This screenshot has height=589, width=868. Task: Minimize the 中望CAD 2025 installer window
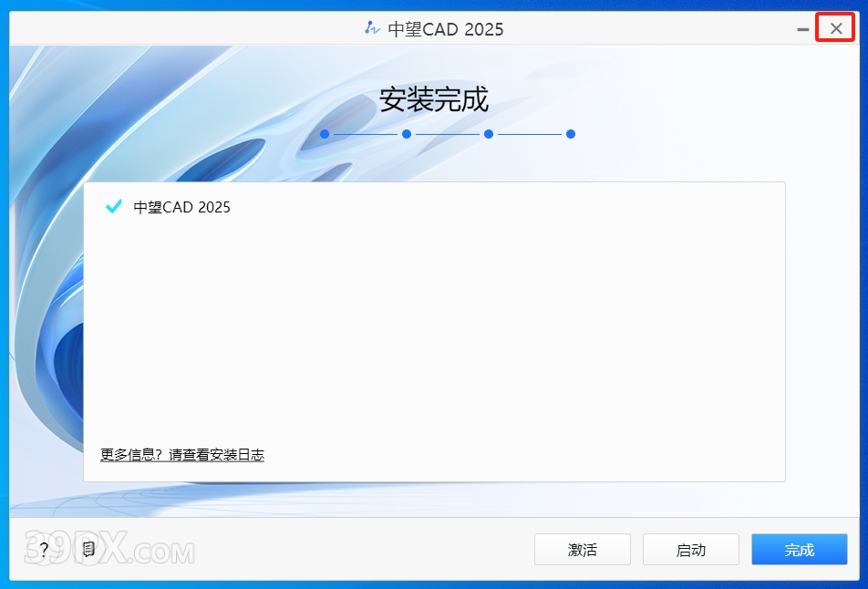point(802,29)
